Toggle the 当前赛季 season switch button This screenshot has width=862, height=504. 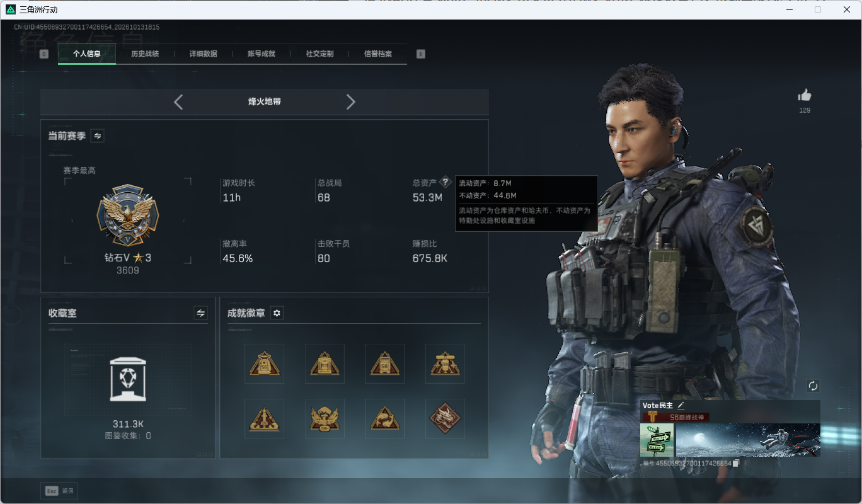(98, 135)
